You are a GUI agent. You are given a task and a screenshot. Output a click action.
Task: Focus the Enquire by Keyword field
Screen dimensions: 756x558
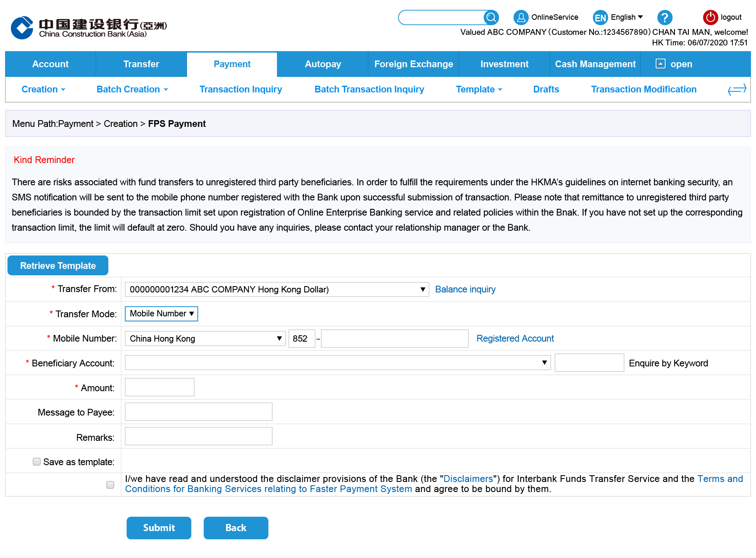[589, 363]
